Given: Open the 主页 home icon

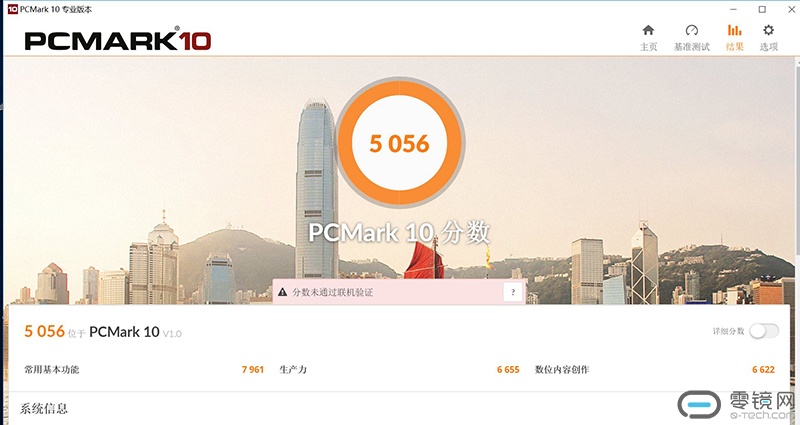Looking at the screenshot, I should point(648,30).
